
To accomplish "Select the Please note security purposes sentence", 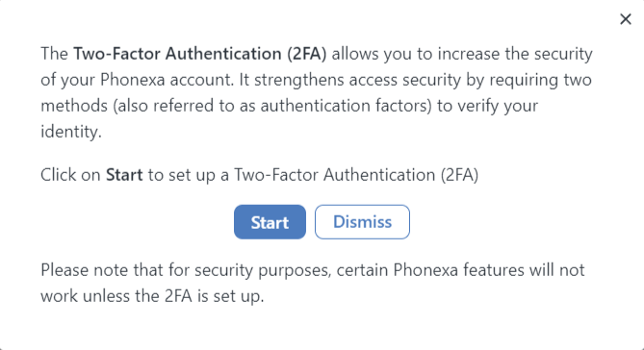I will (x=312, y=283).
